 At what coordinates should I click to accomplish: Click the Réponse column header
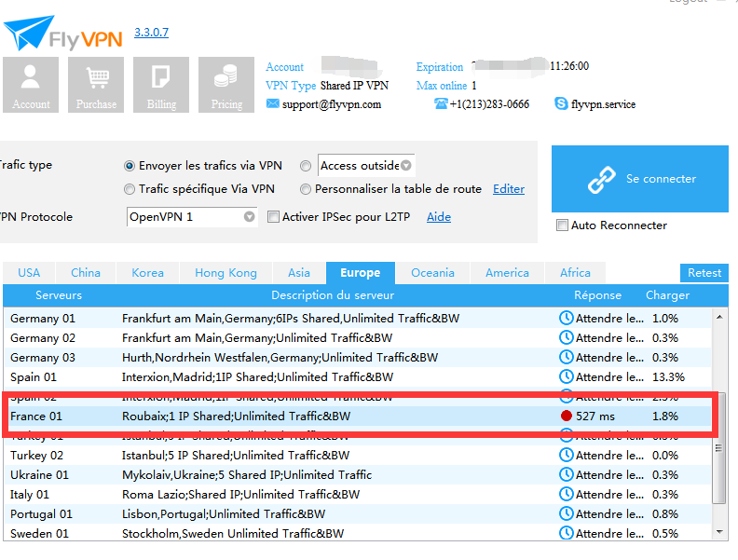pyautogui.click(x=597, y=295)
